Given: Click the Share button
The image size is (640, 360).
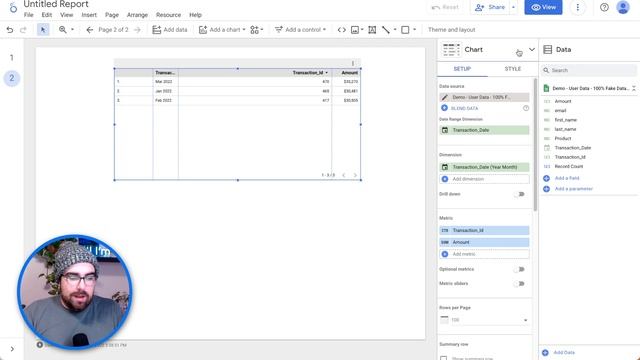Looking at the screenshot, I should pos(490,7).
